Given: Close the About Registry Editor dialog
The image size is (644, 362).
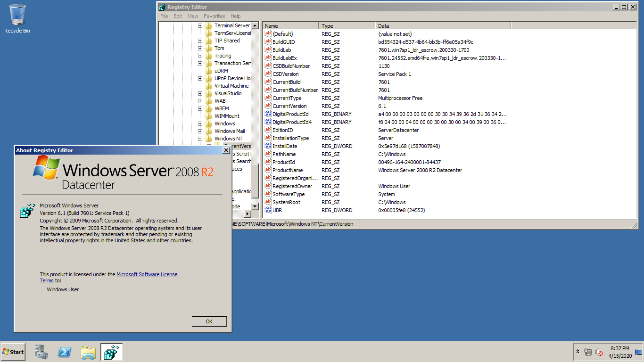Looking at the screenshot, I should click(226, 150).
